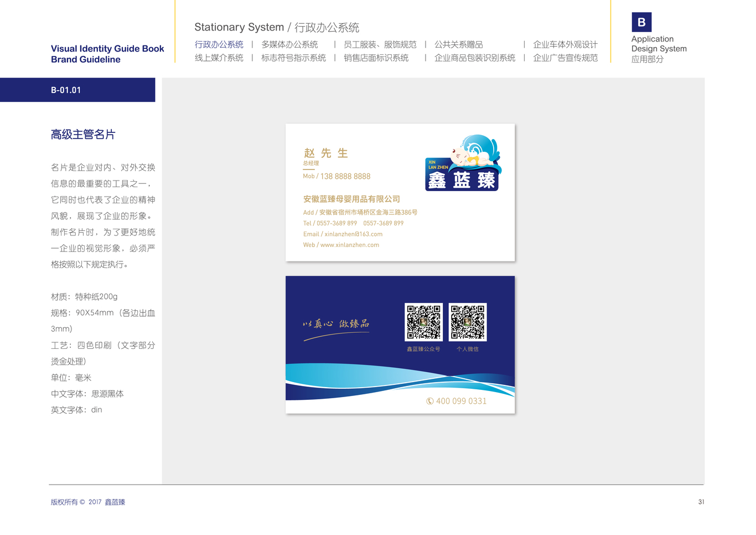756x535 pixels.
Task: Select the 多媒体办公系统 navigation item
Action: [x=289, y=44]
